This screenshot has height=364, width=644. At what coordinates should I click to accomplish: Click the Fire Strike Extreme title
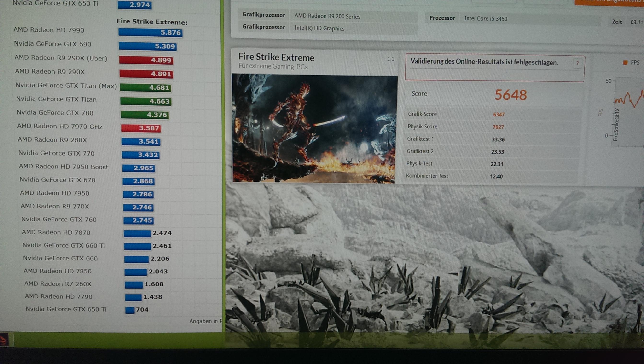276,57
